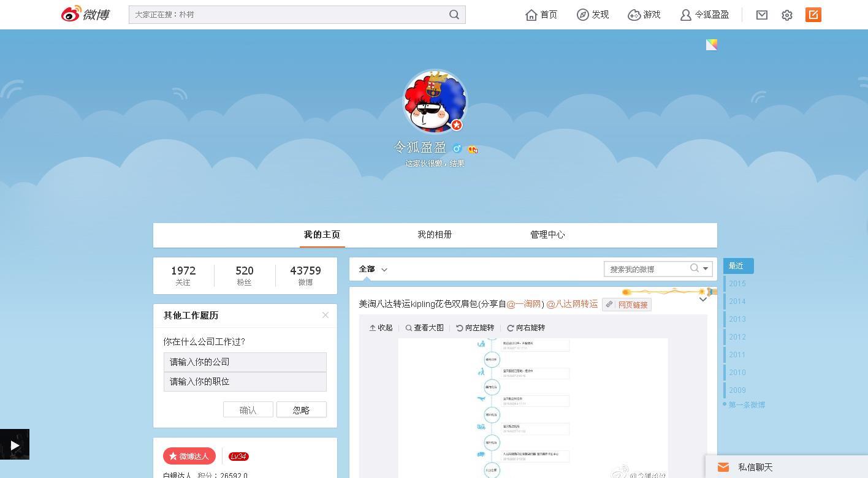868x478 pixels.
Task: Click the play button at bottom left
Action: tap(15, 445)
